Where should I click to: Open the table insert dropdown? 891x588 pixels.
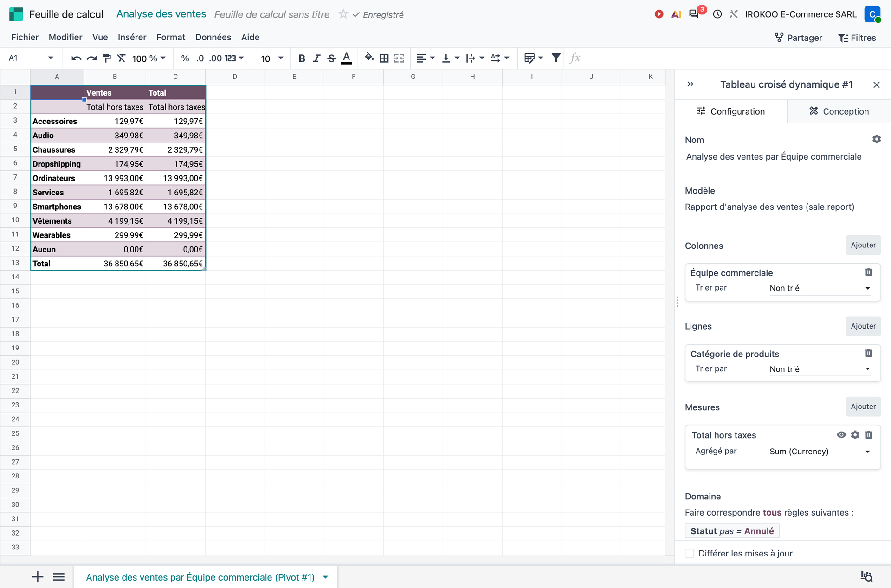point(534,58)
